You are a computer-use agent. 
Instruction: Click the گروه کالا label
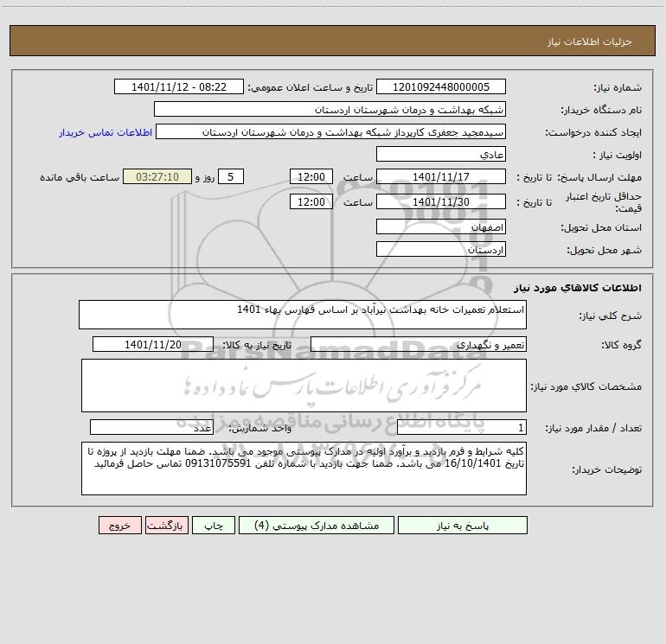(x=621, y=345)
